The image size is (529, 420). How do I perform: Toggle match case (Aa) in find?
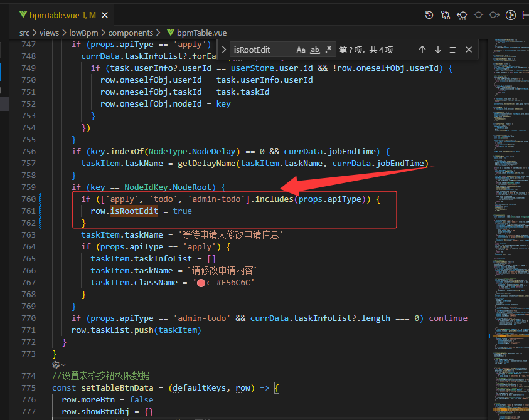pos(301,50)
